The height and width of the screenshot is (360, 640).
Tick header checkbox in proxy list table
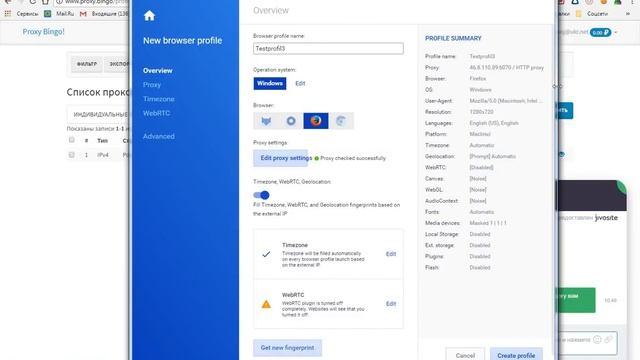click(x=71, y=140)
